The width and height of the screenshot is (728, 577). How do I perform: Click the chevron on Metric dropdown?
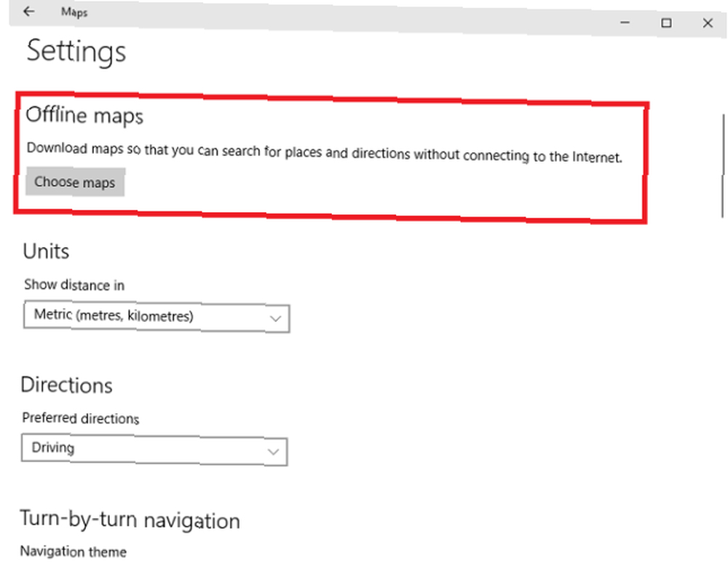point(275,318)
